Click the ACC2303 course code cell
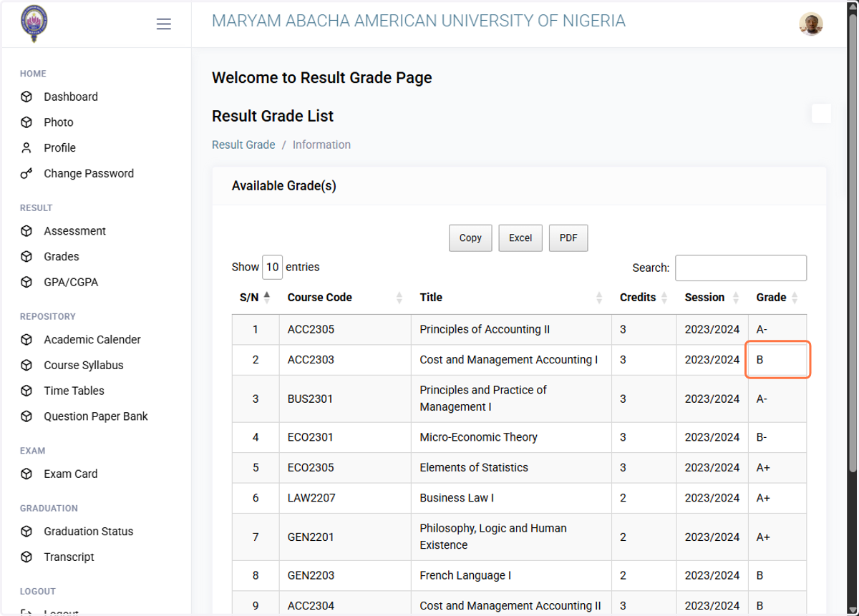This screenshot has height=616, width=859. pyautogui.click(x=345, y=360)
